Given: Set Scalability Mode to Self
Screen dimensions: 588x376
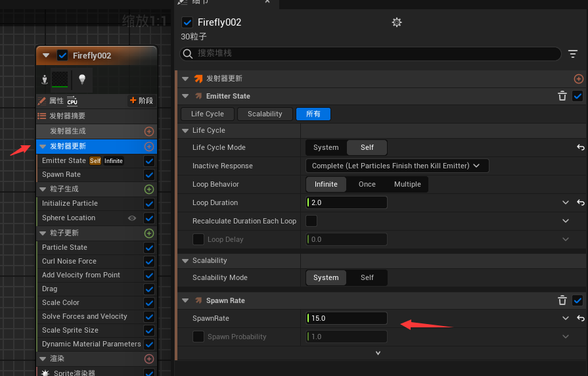Looking at the screenshot, I should [367, 277].
